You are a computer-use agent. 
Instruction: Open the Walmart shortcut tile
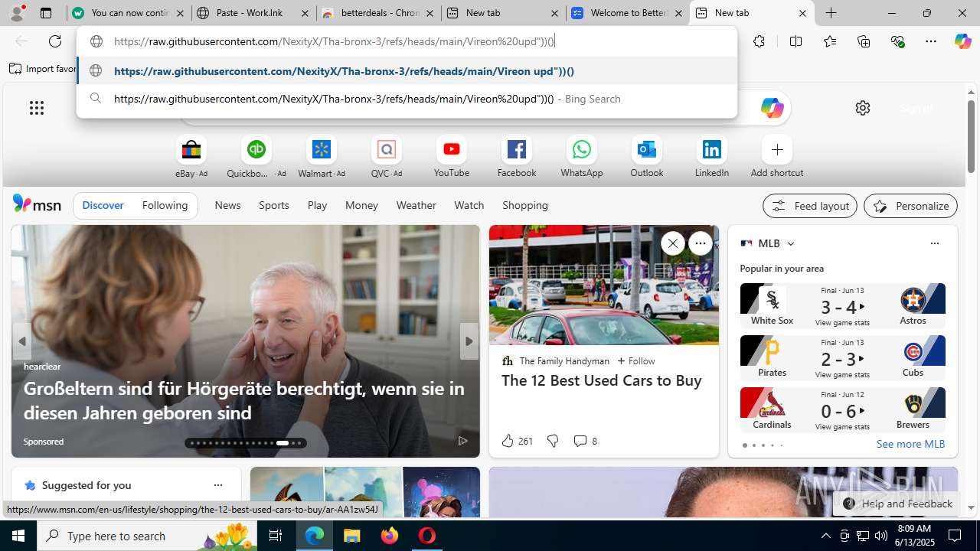click(321, 156)
